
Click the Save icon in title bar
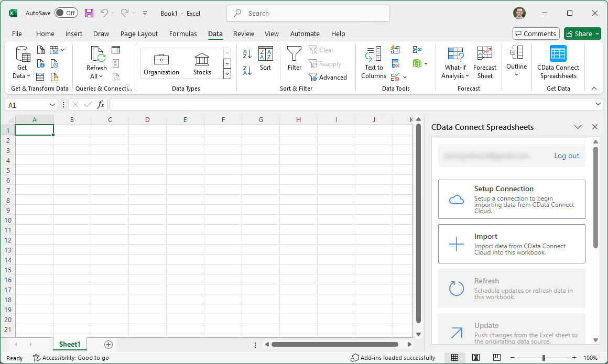tap(89, 13)
